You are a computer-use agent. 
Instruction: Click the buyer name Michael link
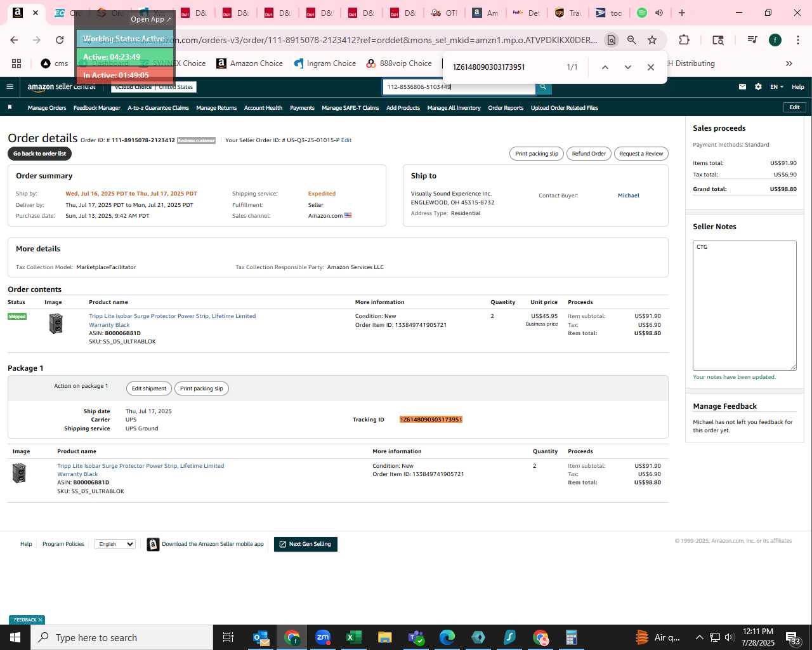pyautogui.click(x=629, y=196)
